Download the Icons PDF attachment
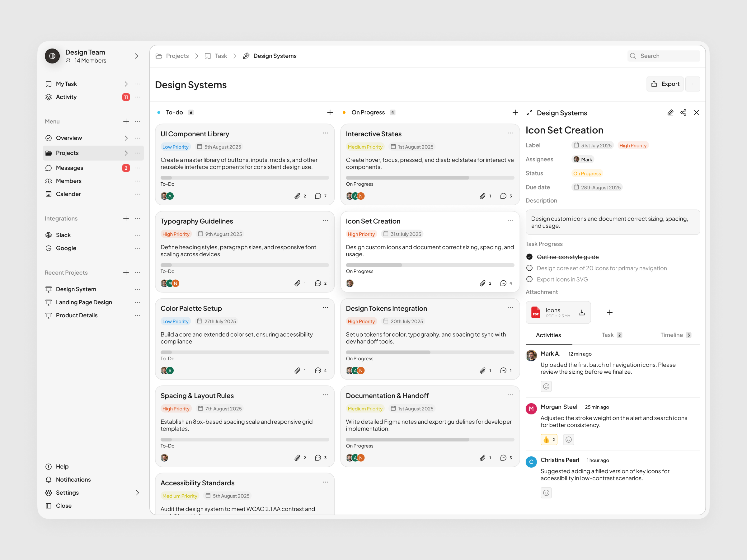This screenshot has width=747, height=560. point(581,312)
